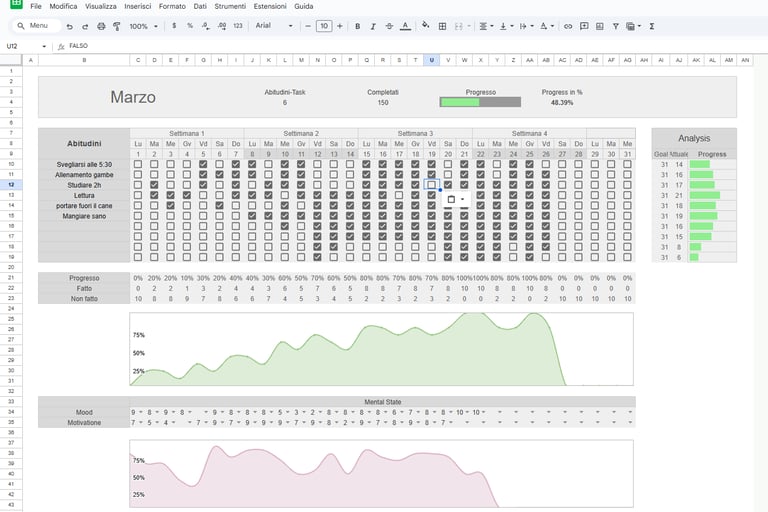Click the font size input field
This screenshot has width=768, height=512.
click(324, 26)
